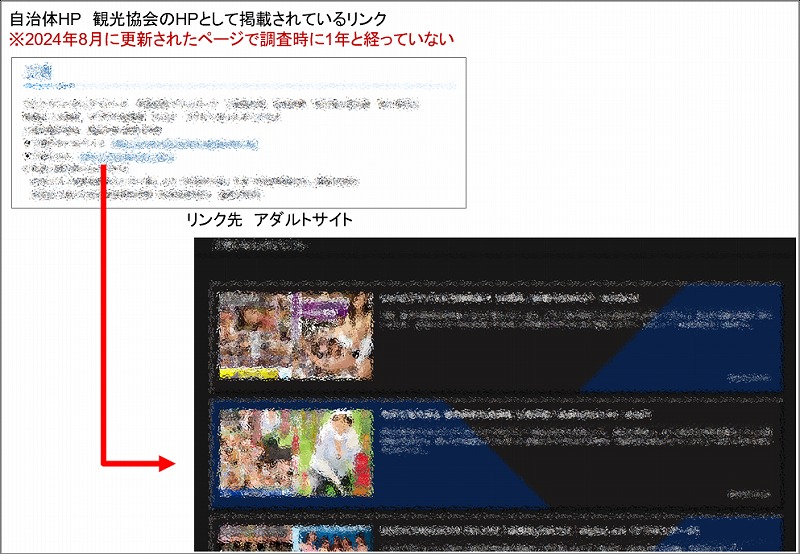Image resolution: width=800 pixels, height=554 pixels.
Task: Click the blurred bottom-right link in the second card
Action: coord(748,494)
